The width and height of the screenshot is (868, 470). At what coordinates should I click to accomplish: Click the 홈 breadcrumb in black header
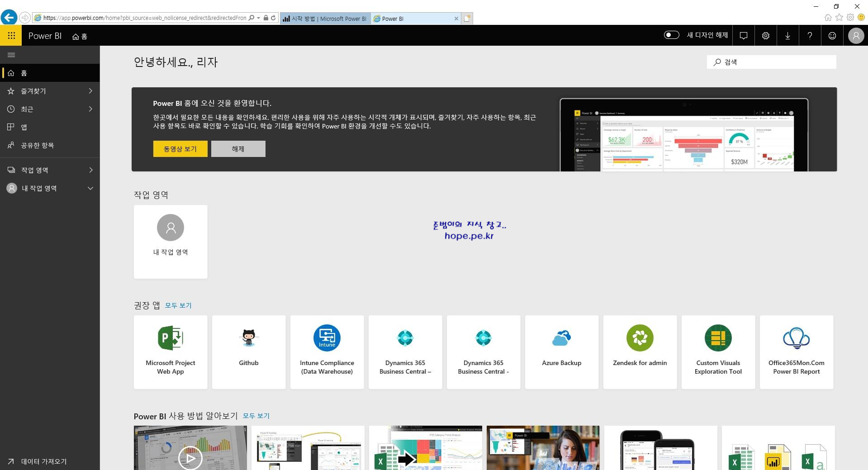(x=80, y=36)
